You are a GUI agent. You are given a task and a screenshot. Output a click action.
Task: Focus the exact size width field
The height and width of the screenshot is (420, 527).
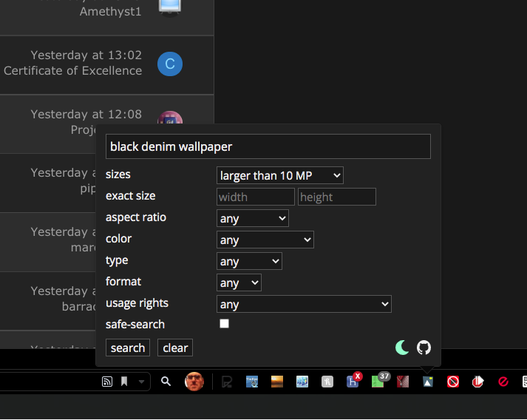click(256, 197)
